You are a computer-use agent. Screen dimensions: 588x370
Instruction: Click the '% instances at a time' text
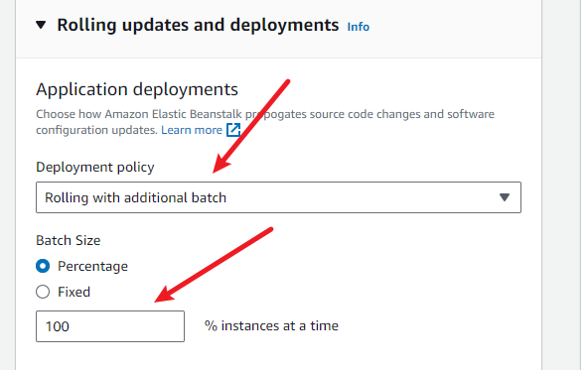coord(271,325)
